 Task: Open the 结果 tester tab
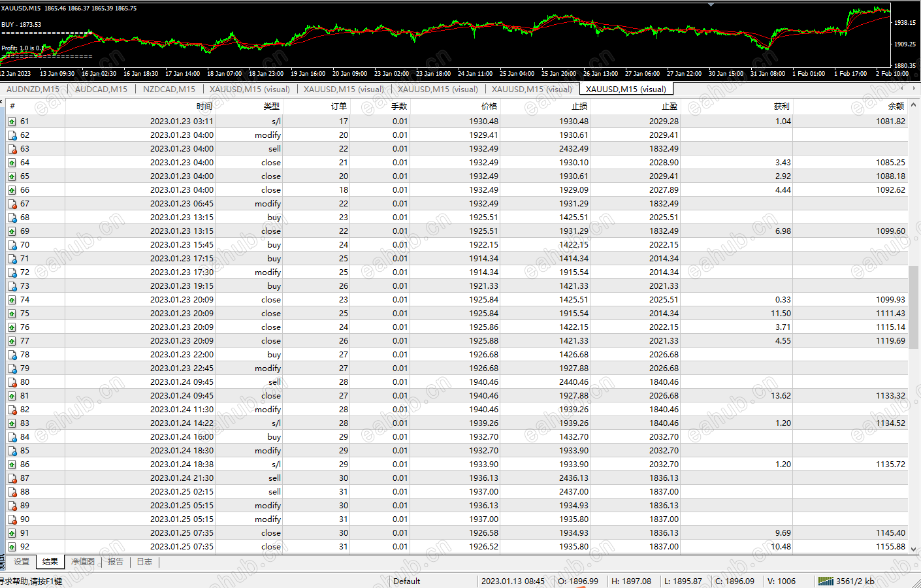(50, 562)
